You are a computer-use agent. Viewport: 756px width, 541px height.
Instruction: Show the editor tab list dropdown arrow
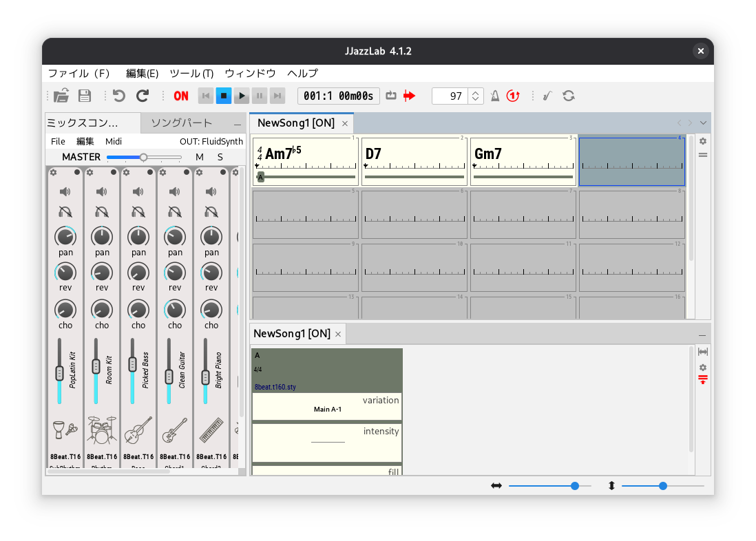point(704,123)
